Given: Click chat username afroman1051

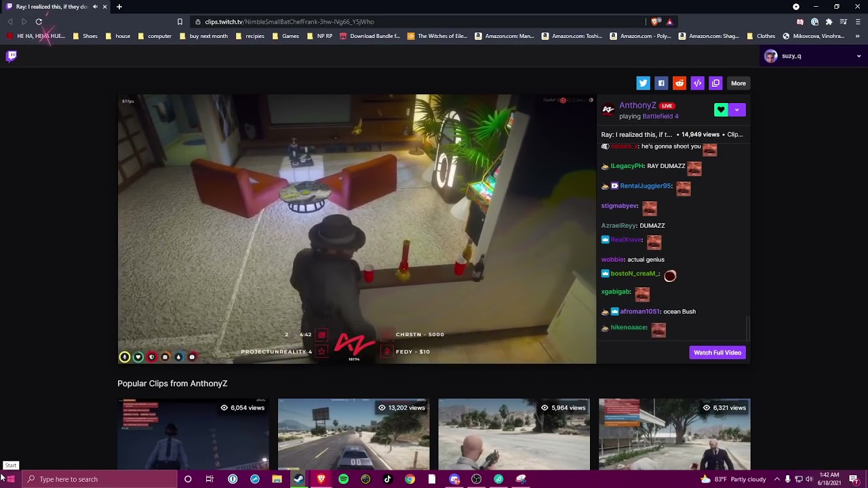Looking at the screenshot, I should pos(639,312).
